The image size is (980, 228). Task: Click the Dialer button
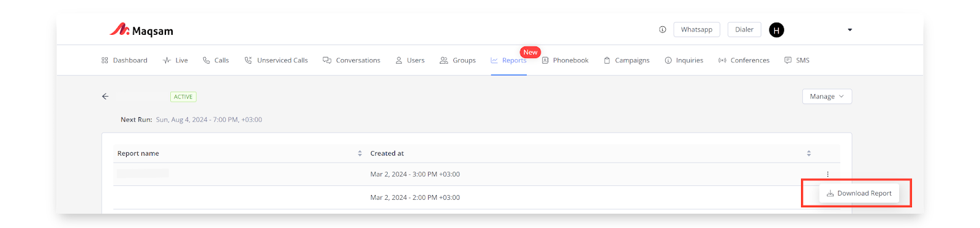744,29
